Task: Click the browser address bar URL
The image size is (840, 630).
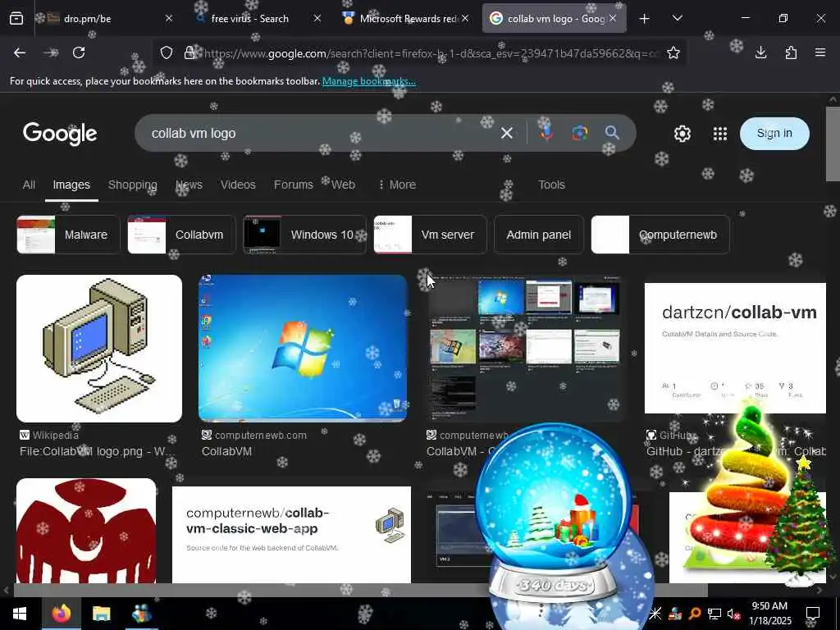Action: pos(431,53)
